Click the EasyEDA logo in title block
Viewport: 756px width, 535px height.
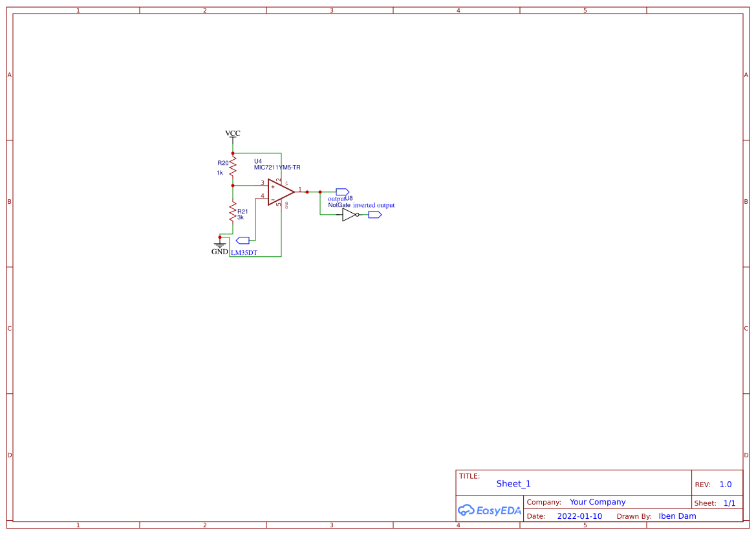coord(489,510)
